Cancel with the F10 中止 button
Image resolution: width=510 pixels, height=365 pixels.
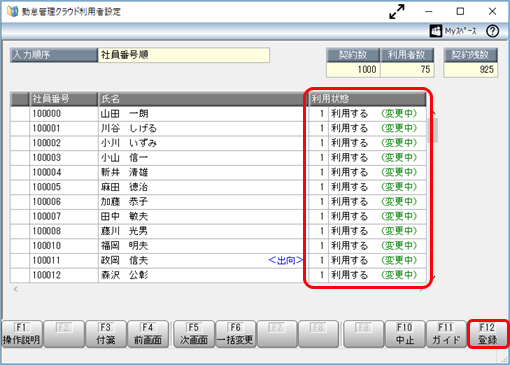point(405,334)
